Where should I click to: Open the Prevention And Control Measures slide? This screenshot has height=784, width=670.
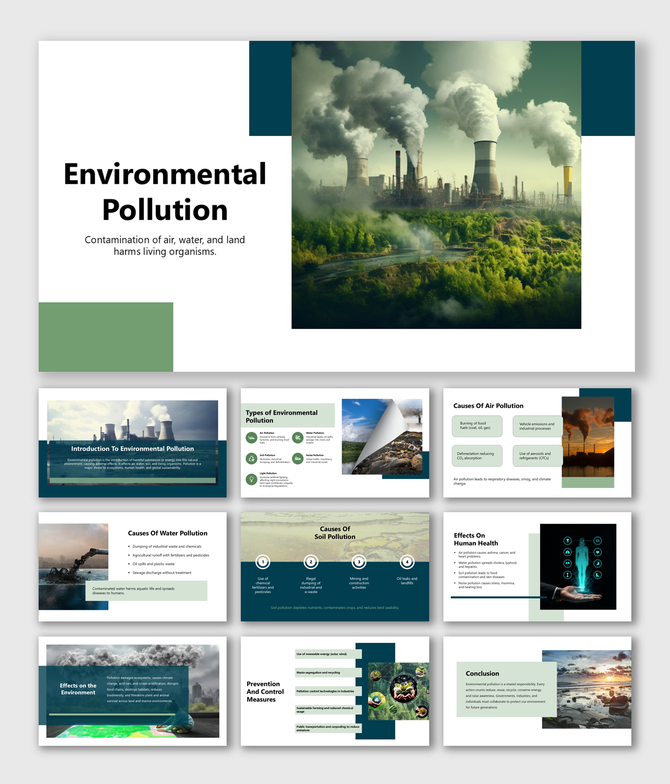334,691
